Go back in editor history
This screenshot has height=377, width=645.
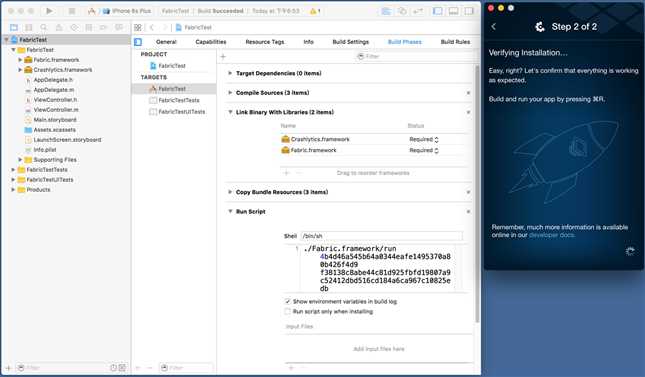[x=152, y=28]
